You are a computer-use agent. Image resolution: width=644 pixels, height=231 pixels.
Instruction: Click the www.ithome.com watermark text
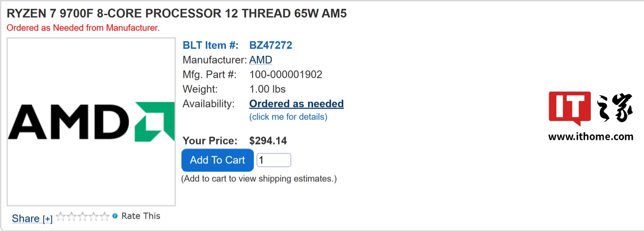click(x=590, y=137)
